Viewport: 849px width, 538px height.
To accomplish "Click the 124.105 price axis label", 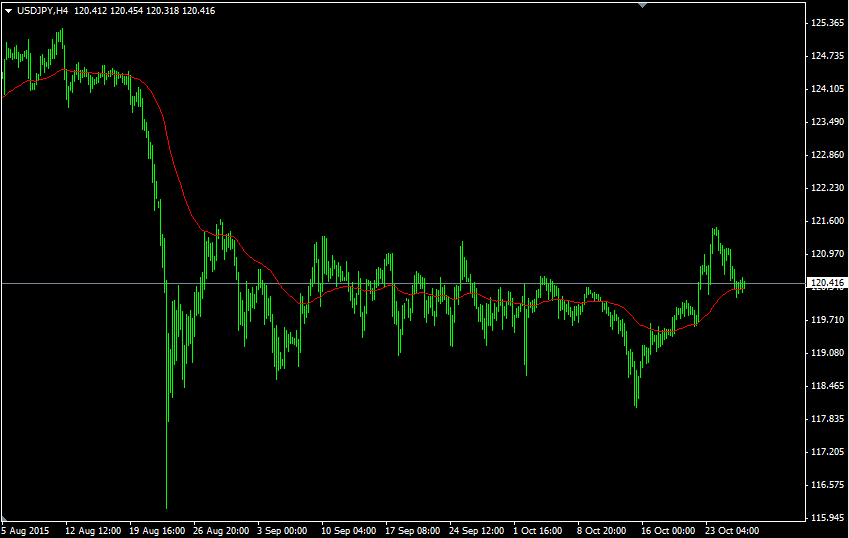I will point(827,89).
